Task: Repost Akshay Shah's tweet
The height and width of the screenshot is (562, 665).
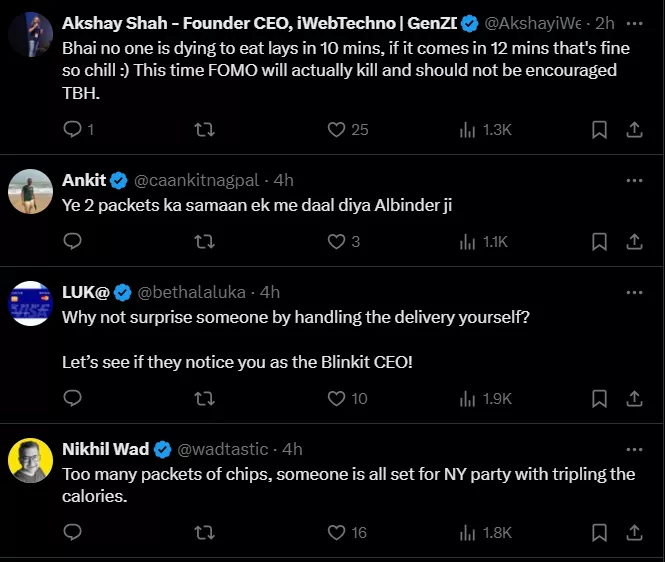Action: pos(204,129)
